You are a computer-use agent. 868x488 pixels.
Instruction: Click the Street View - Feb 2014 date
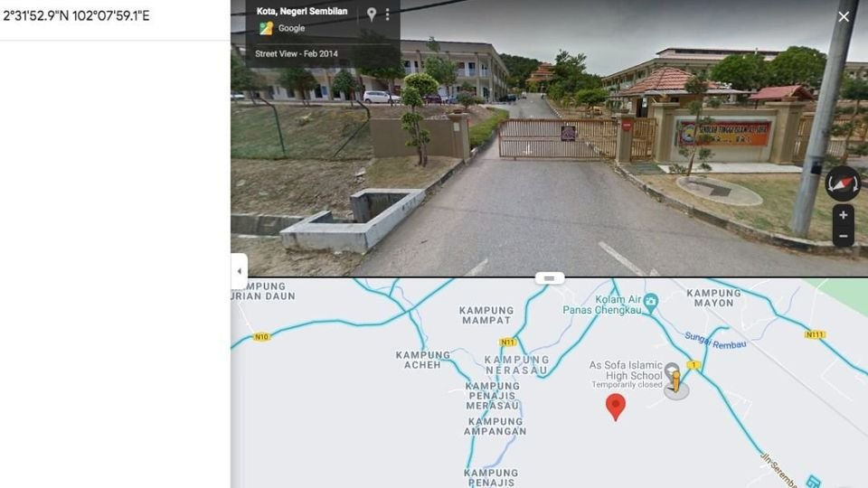point(297,53)
